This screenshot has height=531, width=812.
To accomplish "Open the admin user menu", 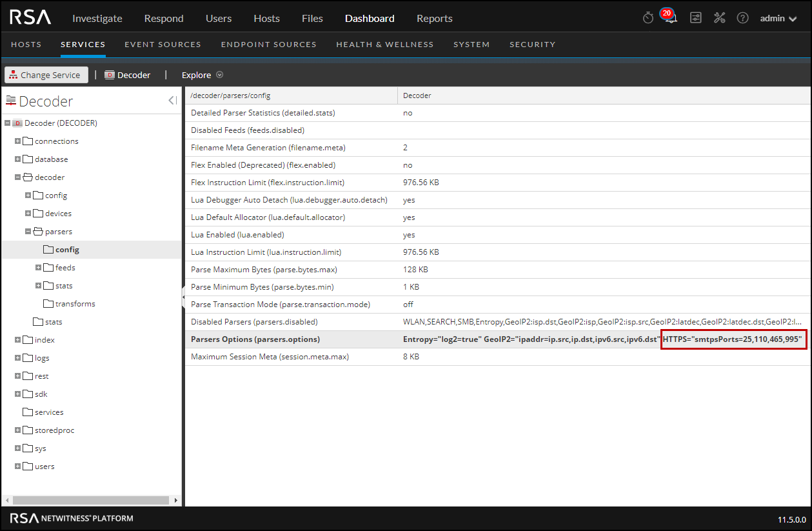I will pyautogui.click(x=778, y=18).
